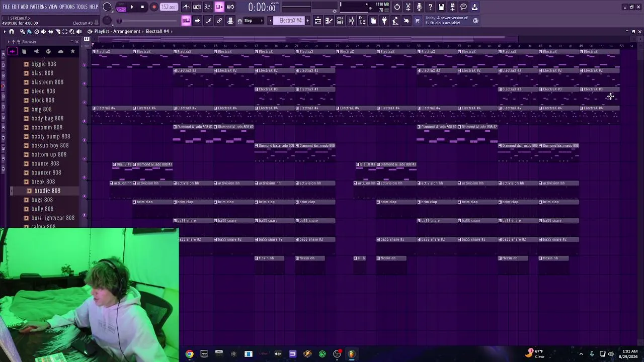The width and height of the screenshot is (644, 362).
Task: Click the Stop button
Action: click(x=143, y=7)
